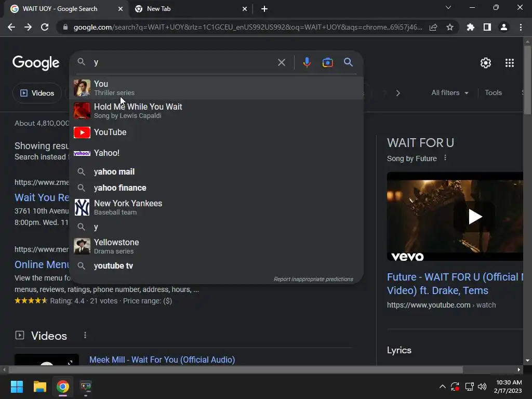Click Report inappropriate predictions
This screenshot has width=532, height=399.
[x=313, y=279]
